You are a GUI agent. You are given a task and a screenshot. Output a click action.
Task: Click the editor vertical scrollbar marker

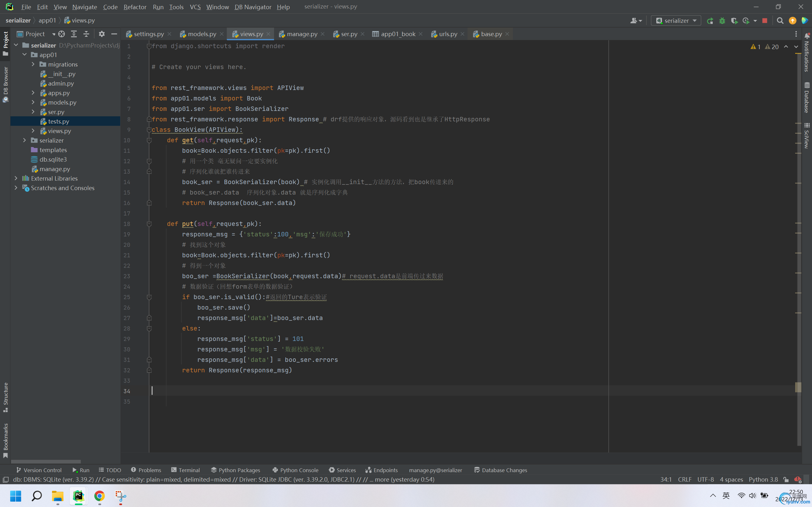coord(798,387)
